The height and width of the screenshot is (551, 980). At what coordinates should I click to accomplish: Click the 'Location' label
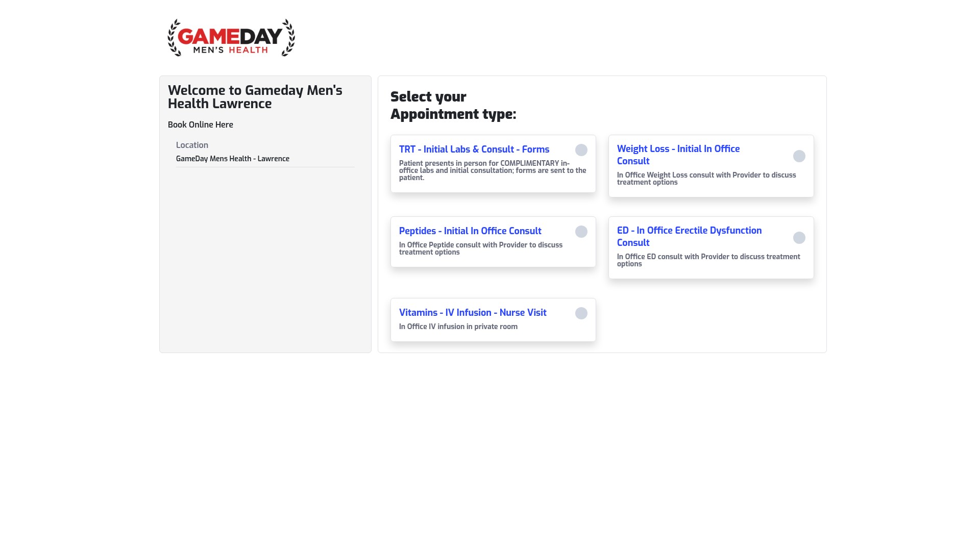[x=192, y=145]
